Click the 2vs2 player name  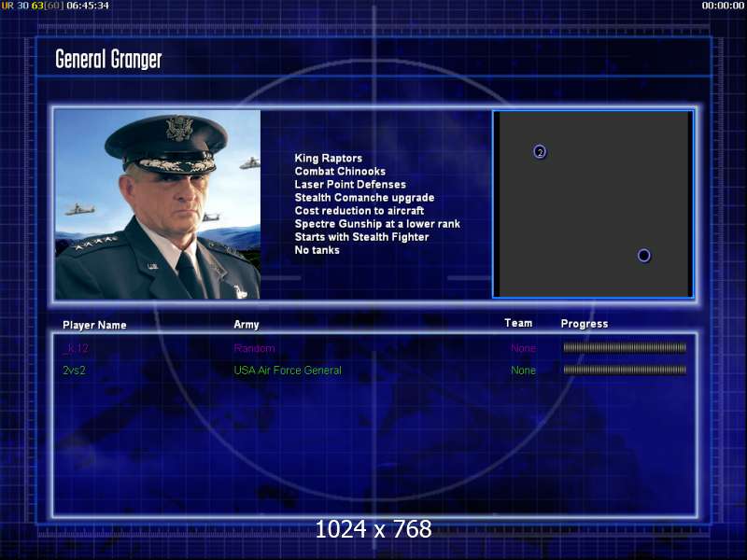74,370
